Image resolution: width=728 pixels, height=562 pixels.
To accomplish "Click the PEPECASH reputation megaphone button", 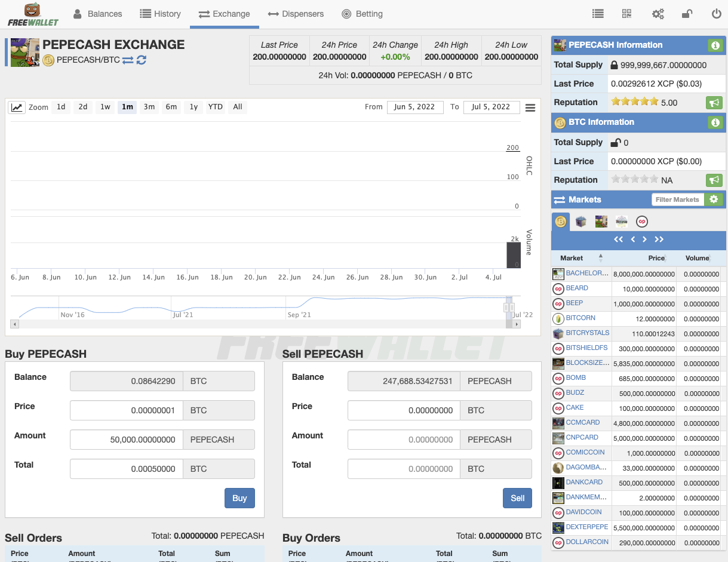I will click(x=713, y=103).
